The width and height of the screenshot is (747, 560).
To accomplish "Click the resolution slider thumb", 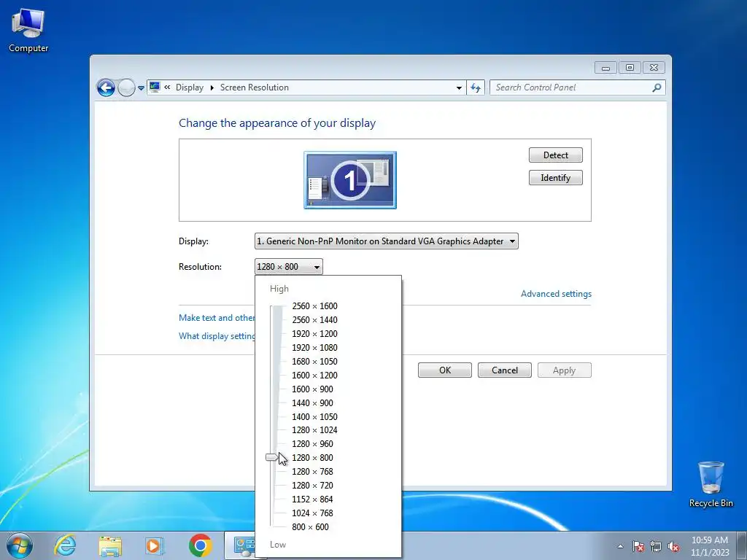I will [271, 457].
